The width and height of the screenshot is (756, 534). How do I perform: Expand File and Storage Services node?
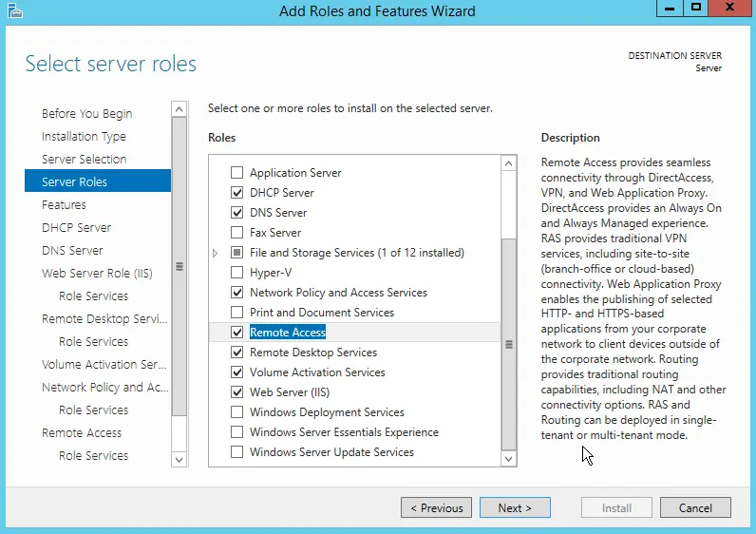[x=216, y=253]
